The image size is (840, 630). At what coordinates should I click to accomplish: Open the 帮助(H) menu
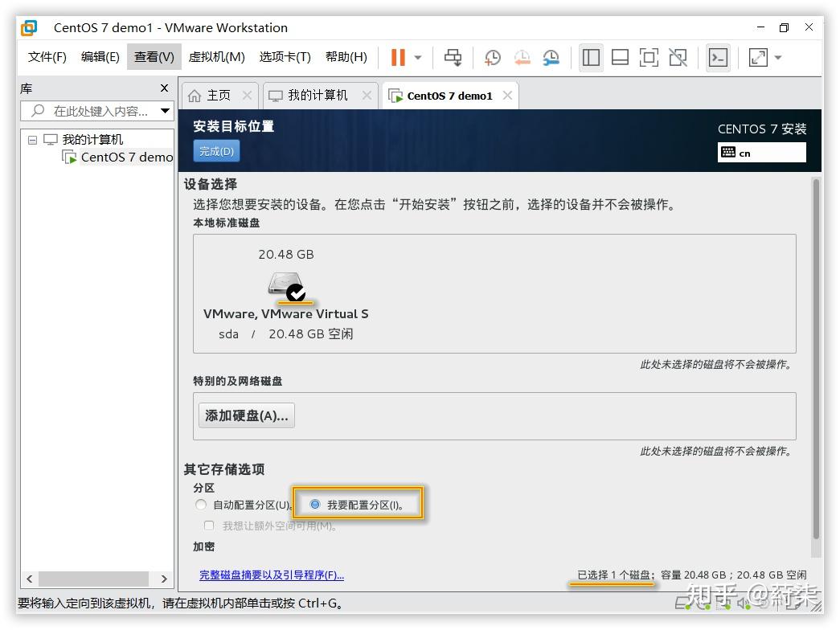(x=346, y=57)
